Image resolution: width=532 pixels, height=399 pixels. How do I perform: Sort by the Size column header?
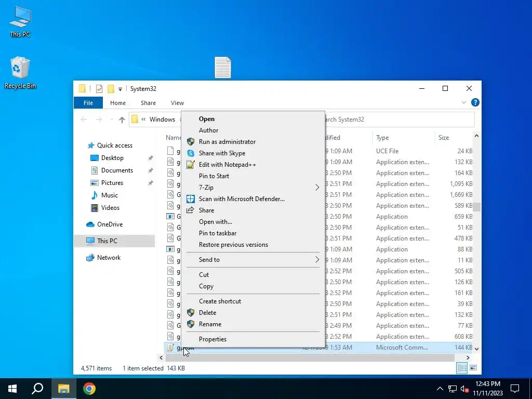click(x=454, y=137)
